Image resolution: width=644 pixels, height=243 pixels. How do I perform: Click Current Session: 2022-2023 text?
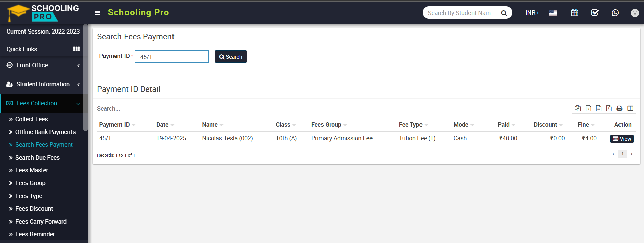[x=43, y=32]
